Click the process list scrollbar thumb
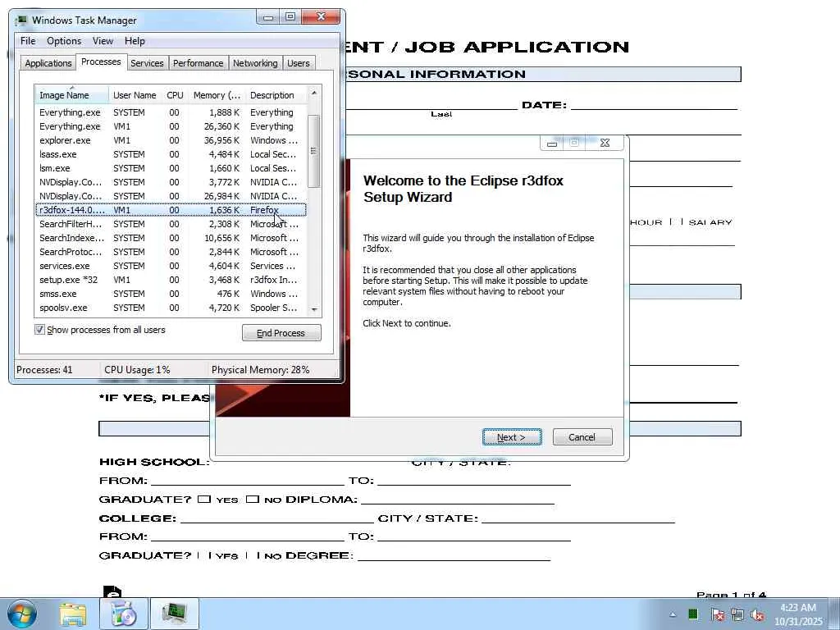This screenshot has height=630, width=840. [x=314, y=151]
